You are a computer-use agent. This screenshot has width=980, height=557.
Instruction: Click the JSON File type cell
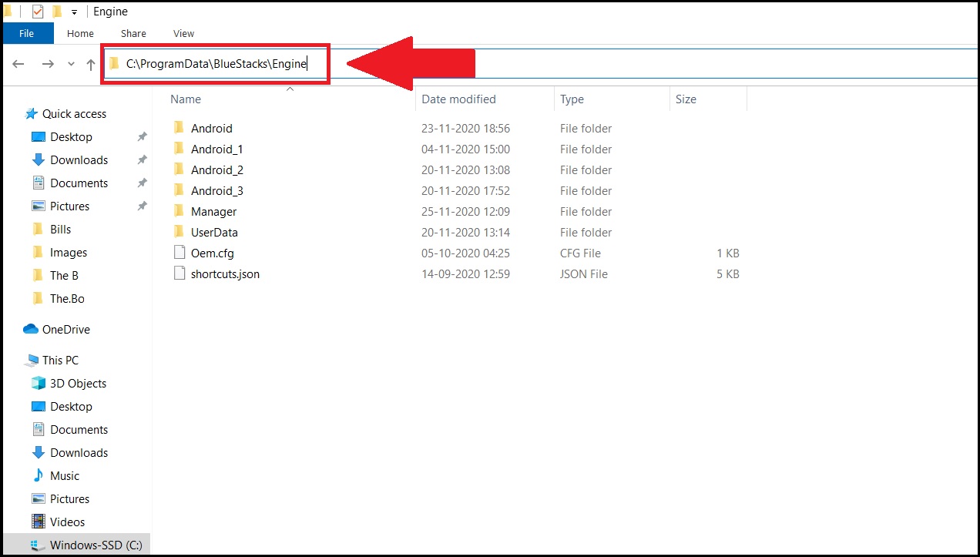(583, 273)
